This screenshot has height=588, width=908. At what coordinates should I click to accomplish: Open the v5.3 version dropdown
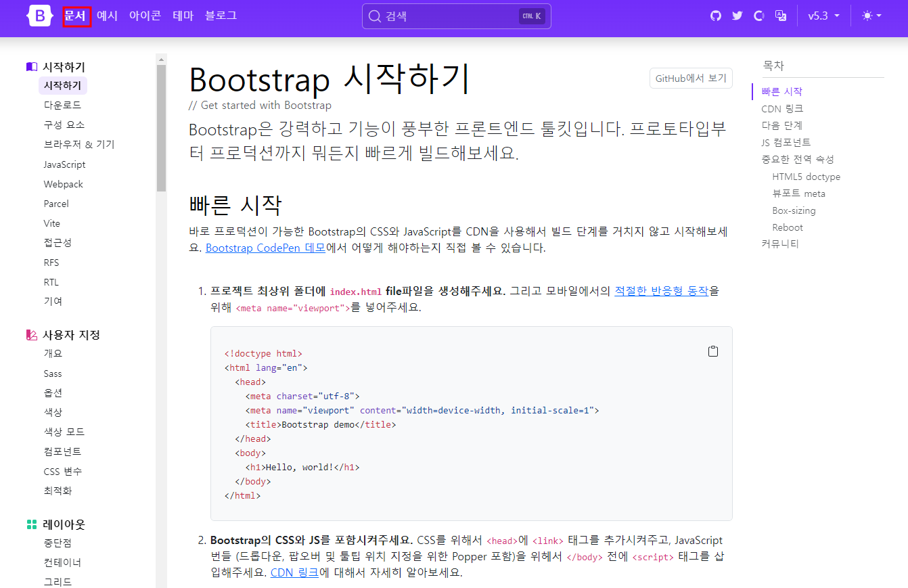coord(824,16)
